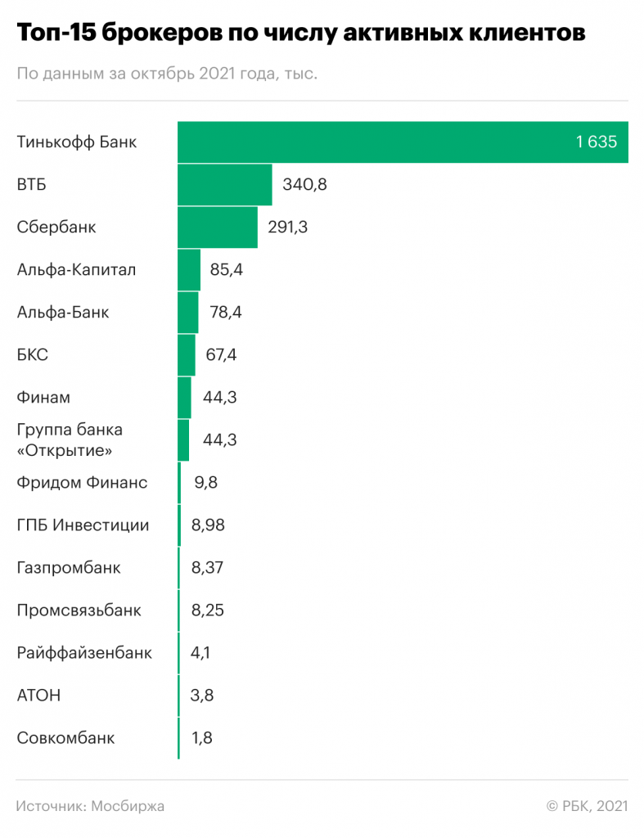Screen dimensions: 644x838
Task: Click the Промсвязьбанк label
Action: coord(79,610)
